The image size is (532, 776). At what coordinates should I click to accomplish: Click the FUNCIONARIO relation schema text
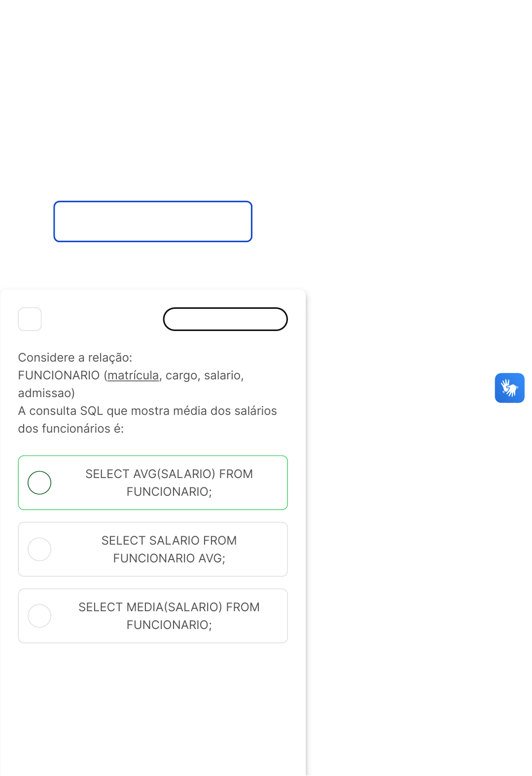click(59, 375)
